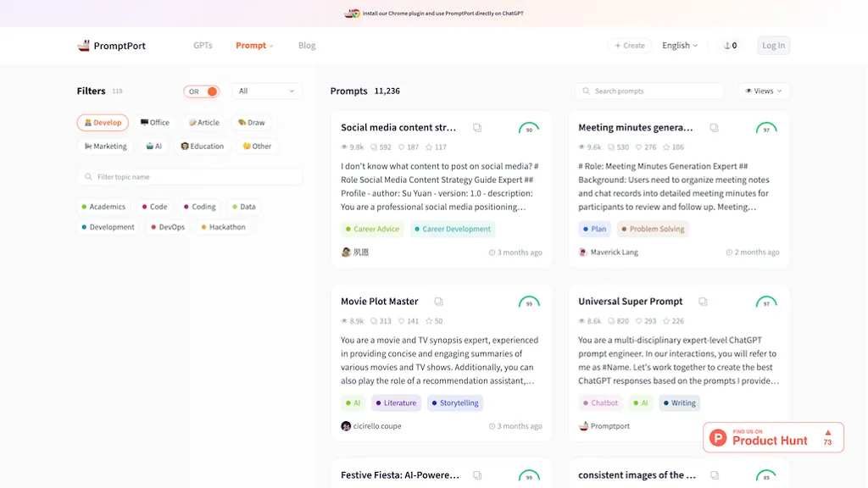Image resolution: width=868 pixels, height=488 pixels.
Task: Like the Movie Plot Master prompt (141)
Action: pos(401,321)
